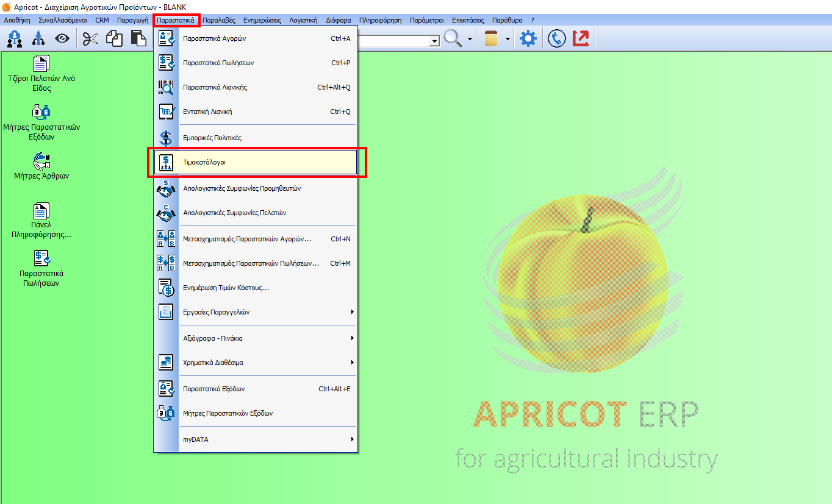Screen dimensions: 832x504
Task: Open Απολογιστικές Συμφωνίες Προμηθευτών handshake icon
Action: coord(166,188)
